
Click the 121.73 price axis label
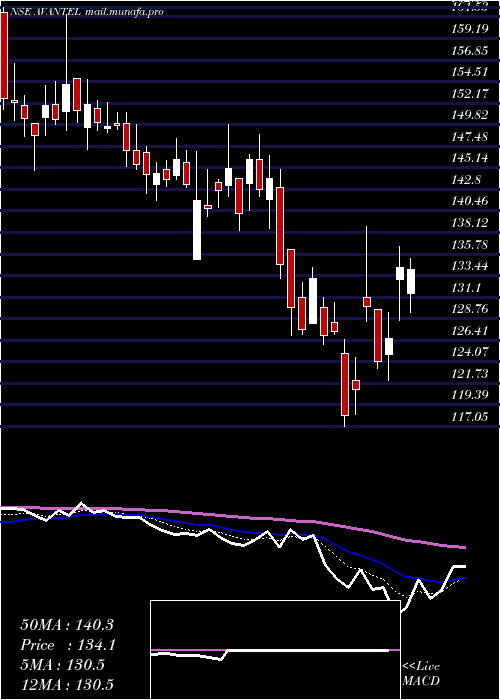pyautogui.click(x=470, y=374)
